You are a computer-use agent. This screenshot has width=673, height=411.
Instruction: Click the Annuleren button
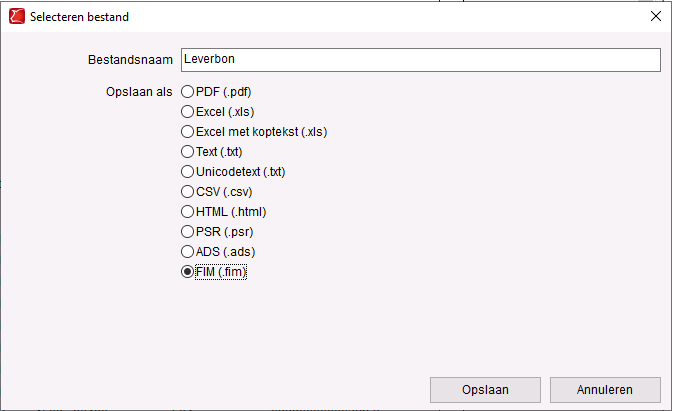[605, 390]
